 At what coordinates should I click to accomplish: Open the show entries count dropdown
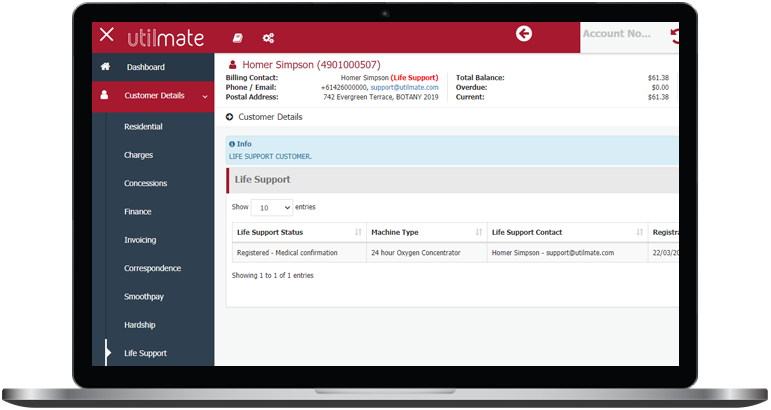(x=271, y=207)
